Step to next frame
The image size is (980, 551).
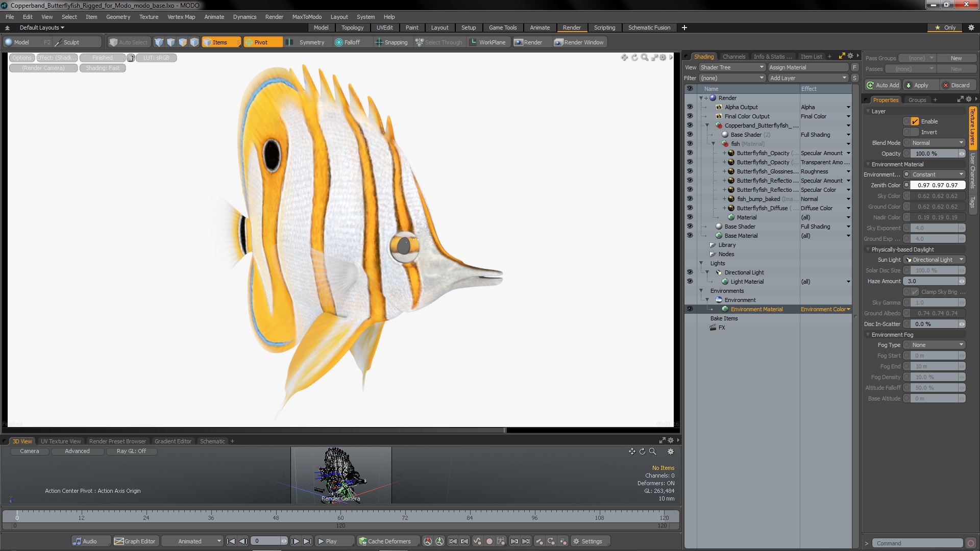pyautogui.click(x=295, y=541)
